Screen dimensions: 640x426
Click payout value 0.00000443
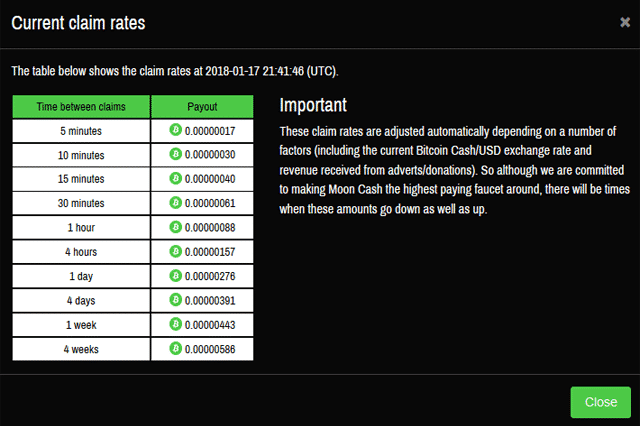(210, 325)
